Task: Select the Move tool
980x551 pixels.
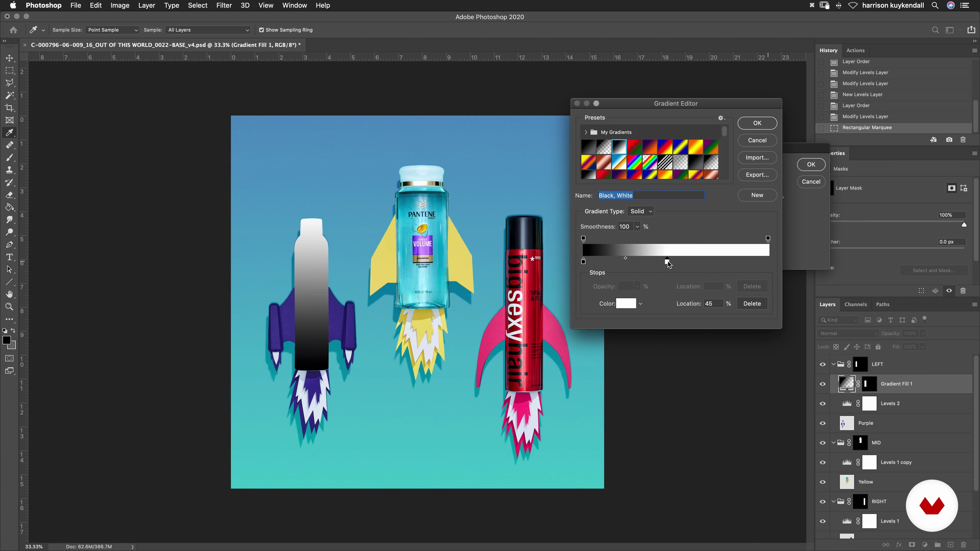Action: coord(9,58)
